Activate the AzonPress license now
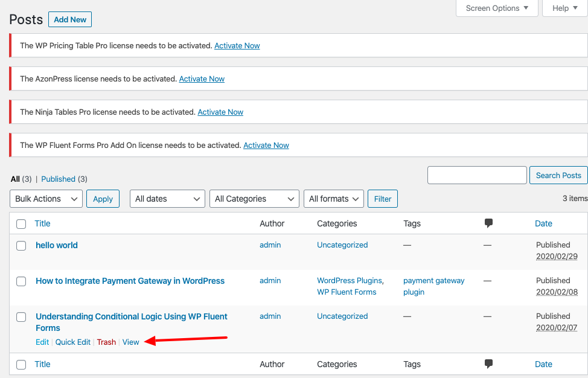Screen dimensions: 588x378 pos(202,79)
